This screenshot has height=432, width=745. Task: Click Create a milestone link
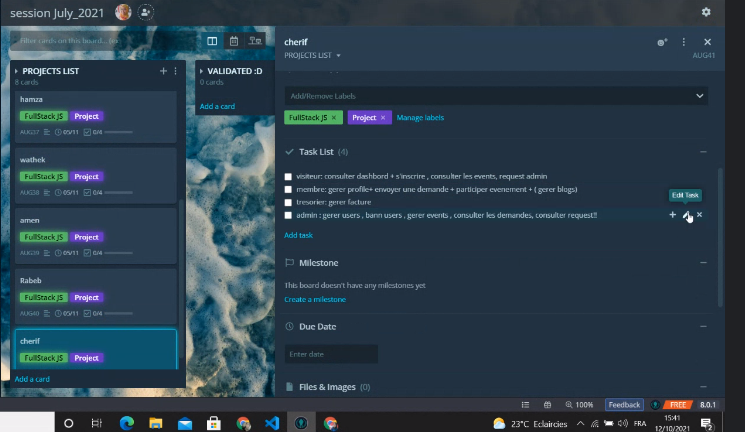click(x=315, y=299)
